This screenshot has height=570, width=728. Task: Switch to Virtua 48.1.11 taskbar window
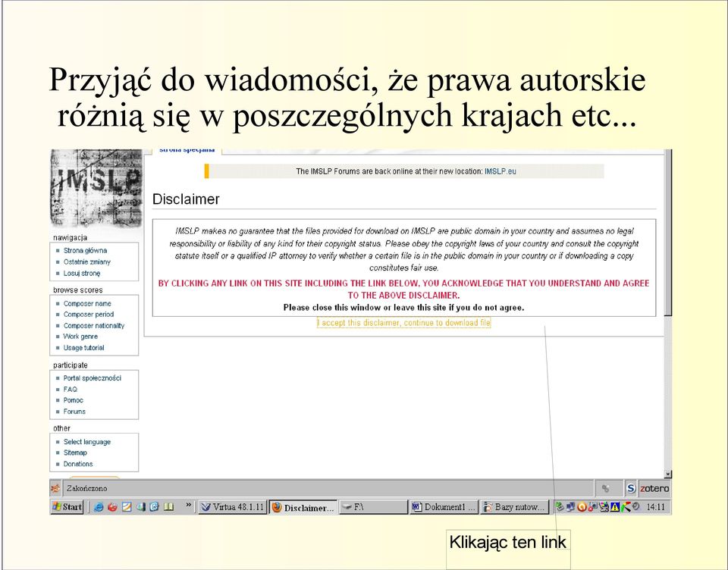pos(232,507)
